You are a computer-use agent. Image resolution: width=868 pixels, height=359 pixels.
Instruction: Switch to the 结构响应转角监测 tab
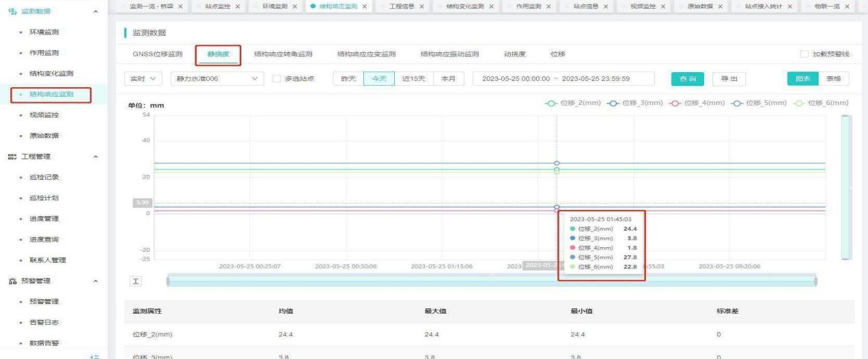(x=282, y=54)
